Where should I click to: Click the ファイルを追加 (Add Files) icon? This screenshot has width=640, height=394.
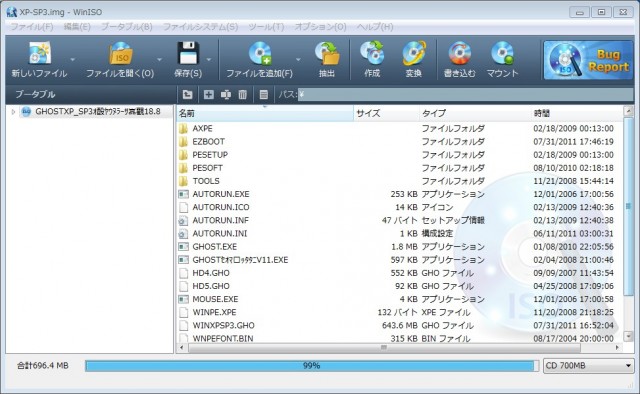click(x=260, y=53)
